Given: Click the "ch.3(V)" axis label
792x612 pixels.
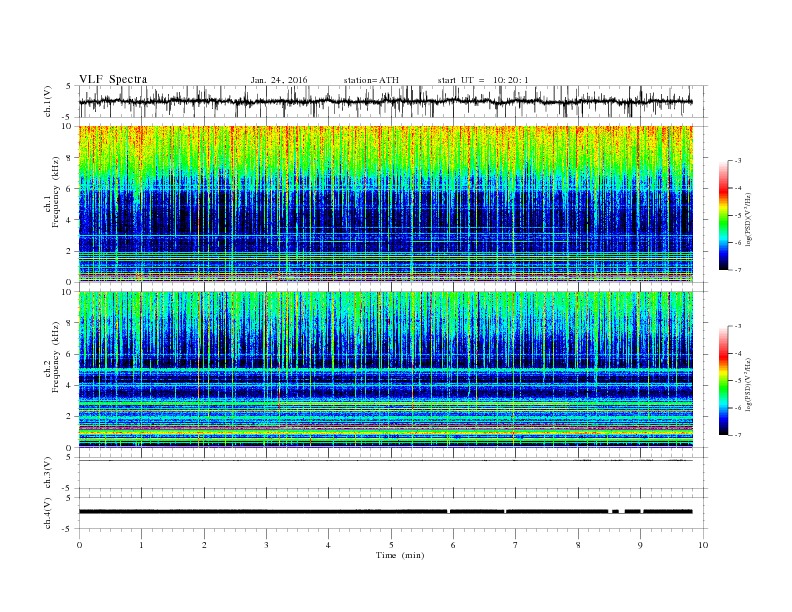Looking at the screenshot, I should (48, 473).
